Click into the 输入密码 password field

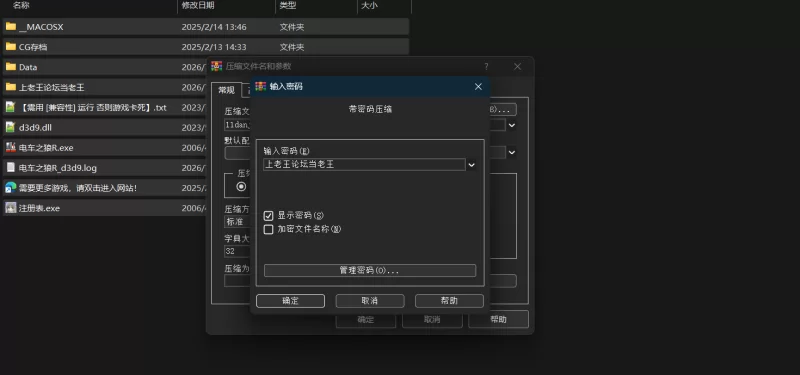click(364, 165)
